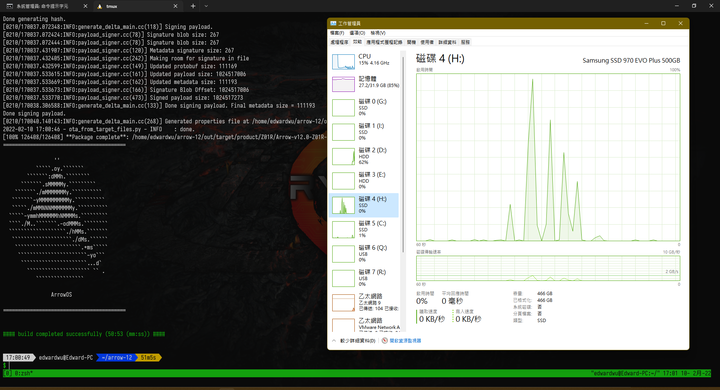Switch to the 應用程式歷程記錄 tab
The image size is (720, 390).
384,42
